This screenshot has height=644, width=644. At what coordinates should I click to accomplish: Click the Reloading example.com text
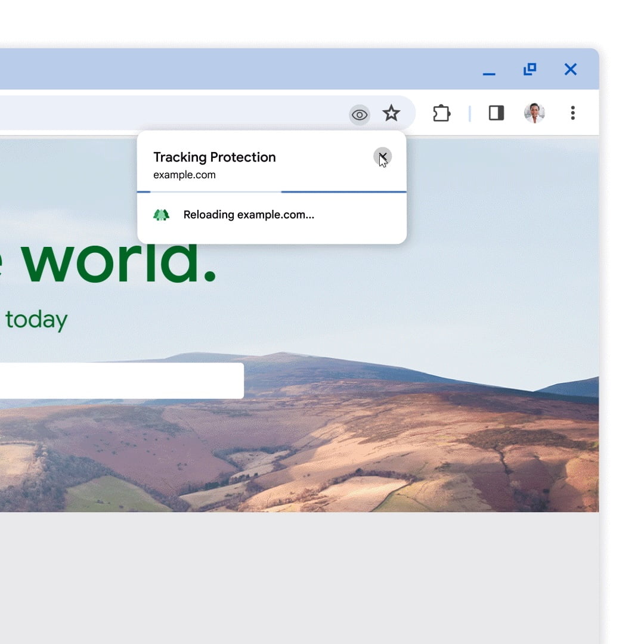point(249,215)
